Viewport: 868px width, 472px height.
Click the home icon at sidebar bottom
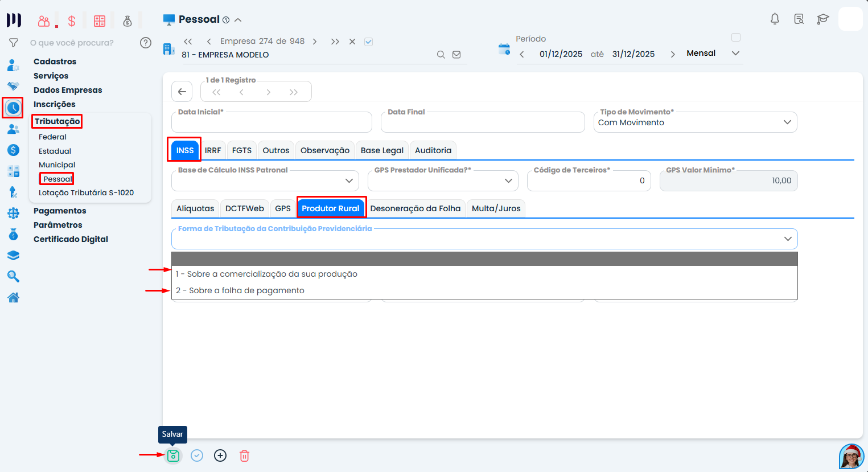(x=13, y=297)
